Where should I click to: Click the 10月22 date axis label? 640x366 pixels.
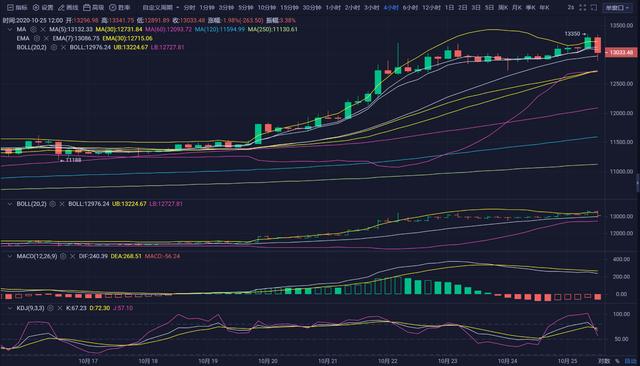(388, 361)
